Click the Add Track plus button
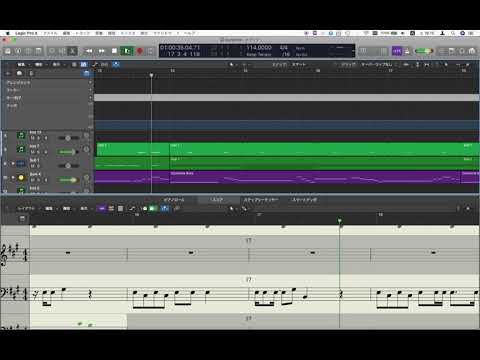The image size is (480, 360). 8,73
